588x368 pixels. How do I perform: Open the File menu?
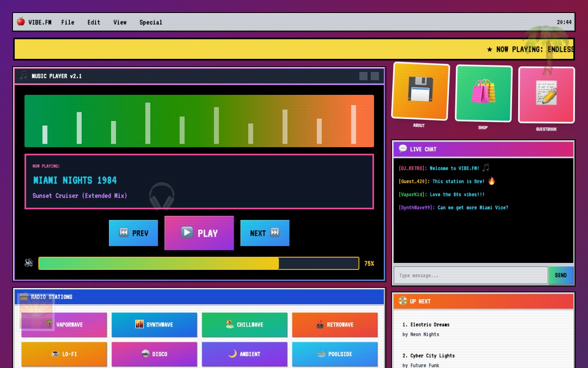point(68,22)
